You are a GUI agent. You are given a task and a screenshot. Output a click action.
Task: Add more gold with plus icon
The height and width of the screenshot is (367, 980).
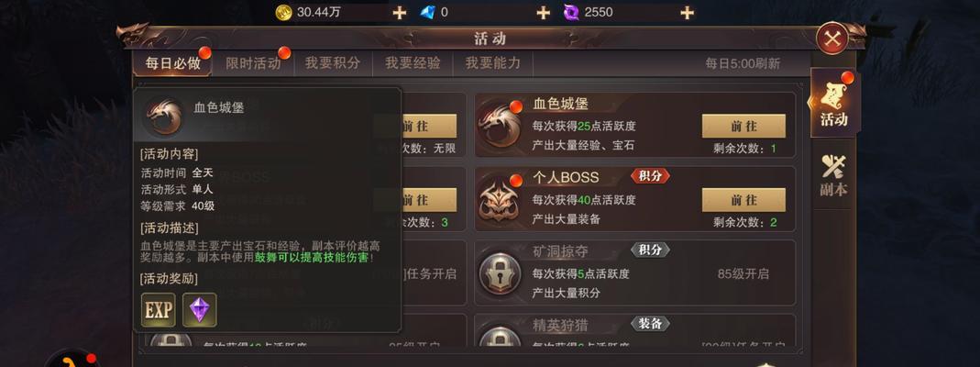[400, 13]
